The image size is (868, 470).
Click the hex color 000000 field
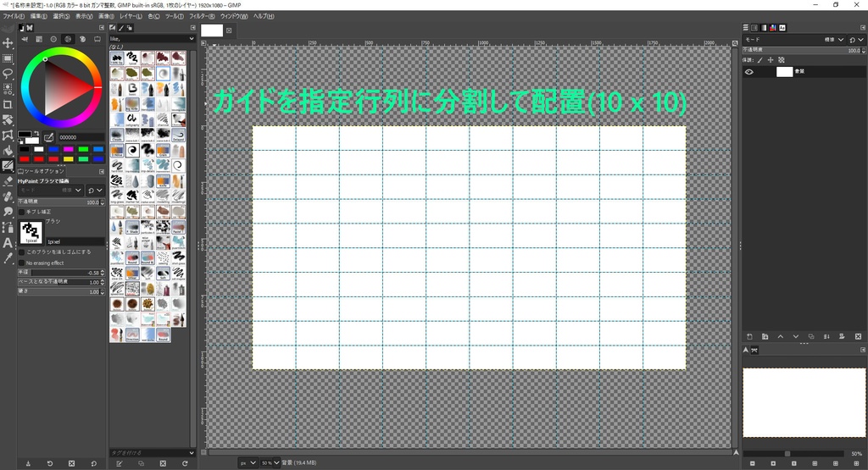pyautogui.click(x=81, y=137)
